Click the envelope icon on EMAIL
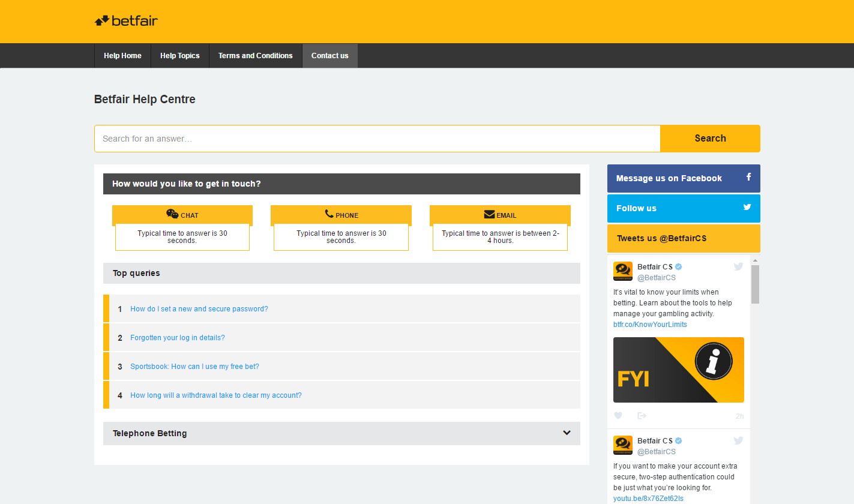This screenshot has height=504, width=854. click(x=489, y=214)
